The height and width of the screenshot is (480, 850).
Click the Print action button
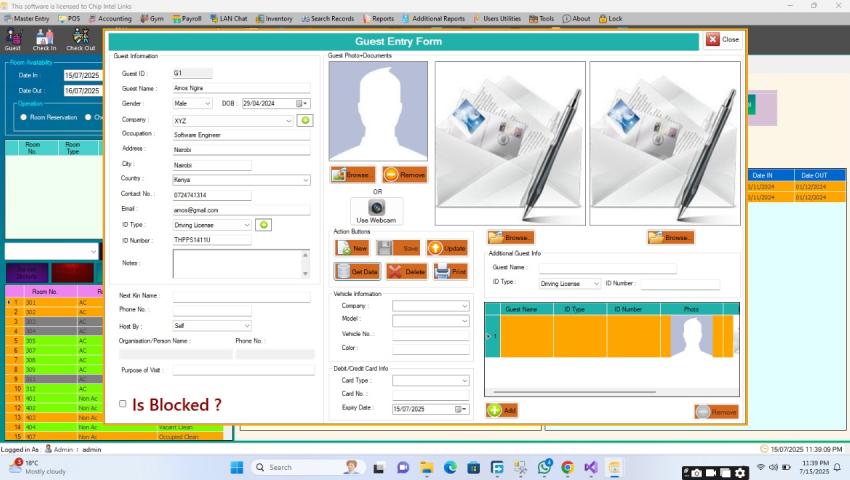click(x=450, y=271)
